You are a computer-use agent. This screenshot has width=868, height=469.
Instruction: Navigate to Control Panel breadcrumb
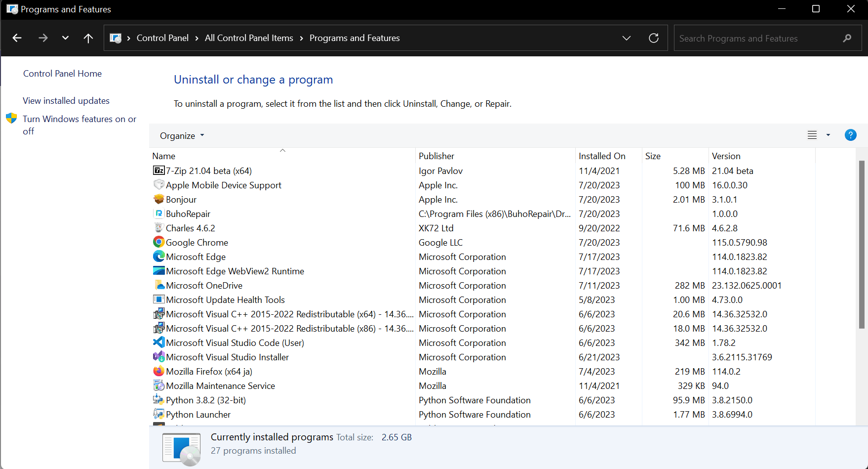(162, 38)
